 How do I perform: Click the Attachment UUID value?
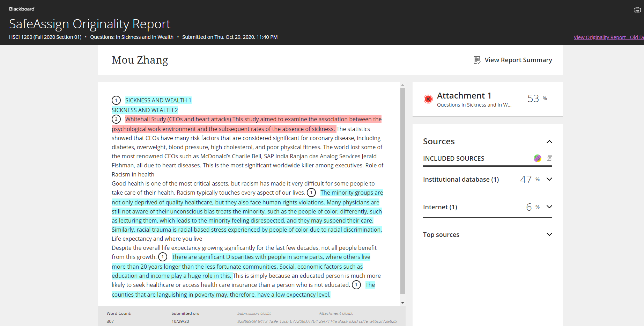click(x=358, y=321)
